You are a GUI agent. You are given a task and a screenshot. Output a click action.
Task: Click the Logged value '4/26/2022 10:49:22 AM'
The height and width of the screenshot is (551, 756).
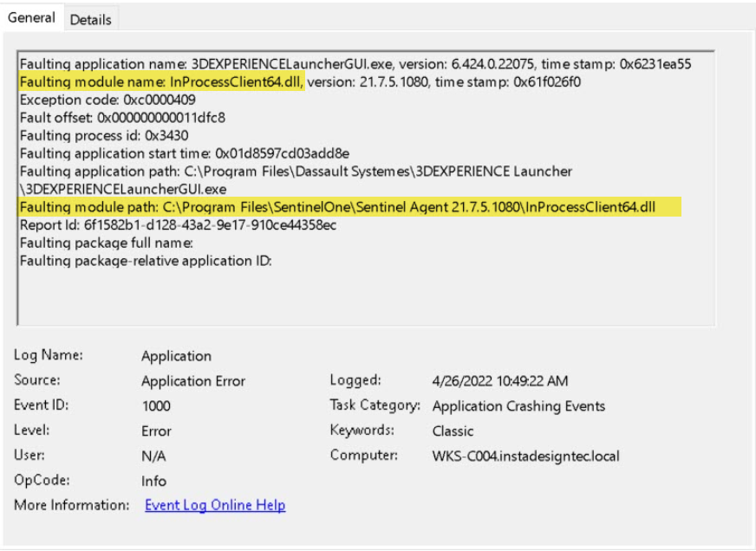[x=500, y=381]
